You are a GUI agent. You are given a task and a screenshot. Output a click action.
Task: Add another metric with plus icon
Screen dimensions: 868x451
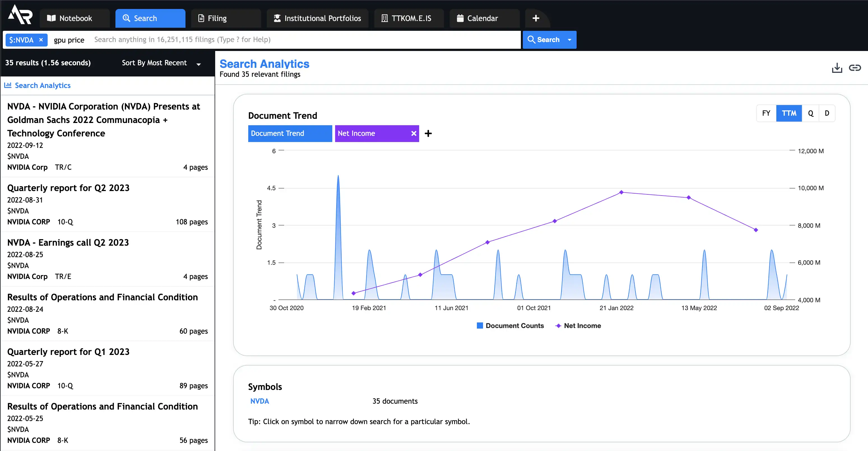(428, 133)
